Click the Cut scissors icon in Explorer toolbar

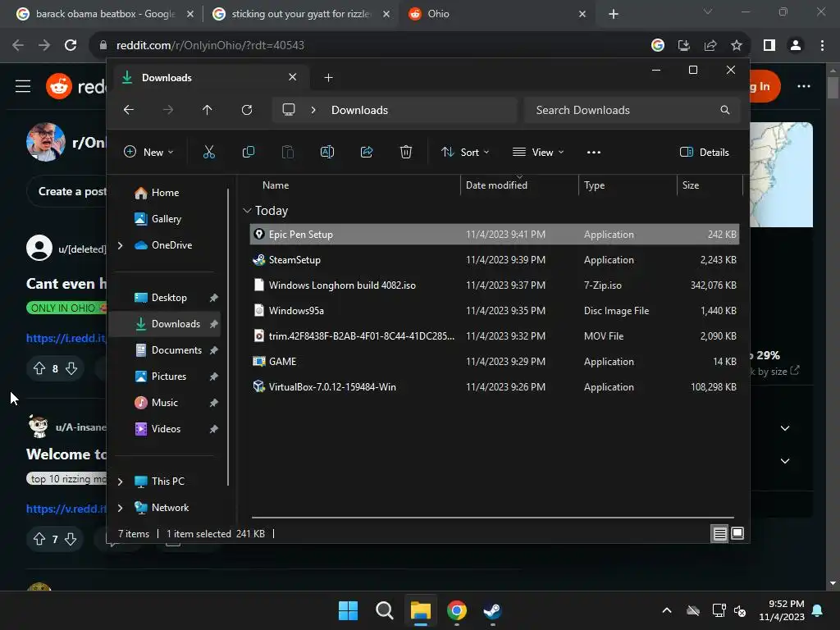pos(209,152)
